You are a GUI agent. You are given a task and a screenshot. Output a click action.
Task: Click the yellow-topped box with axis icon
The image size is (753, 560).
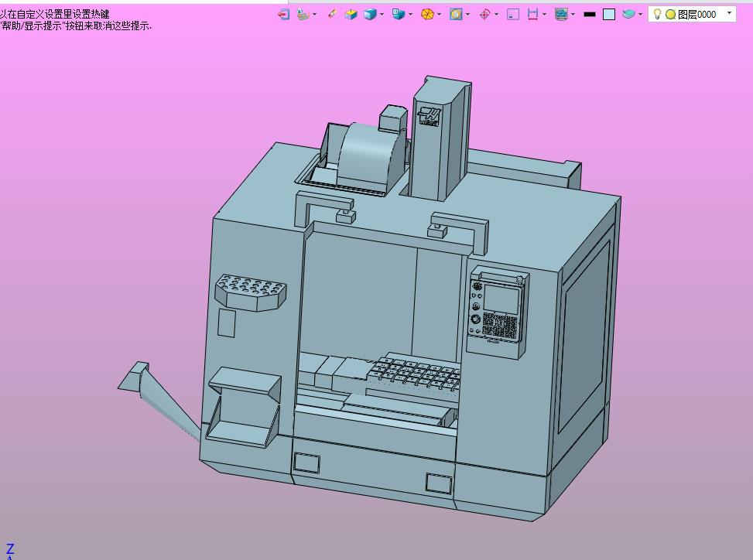tap(351, 15)
